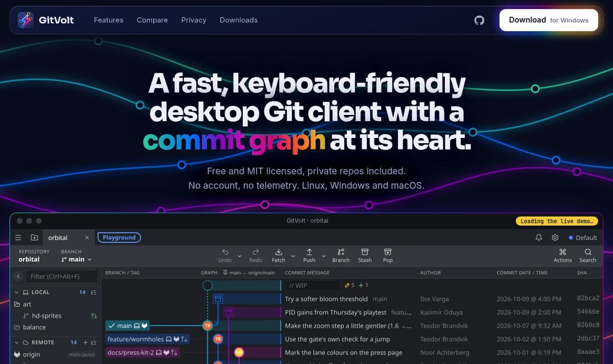The height and width of the screenshot is (364, 613).
Task: Toggle the LOCAL branches list view icon
Action: (x=94, y=292)
